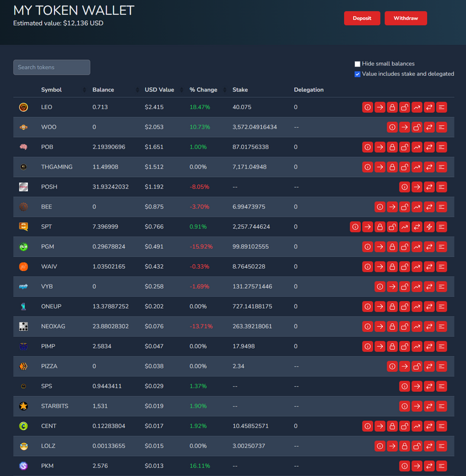Focus the Search tokens field
Image resolution: width=466 pixels, height=476 pixels.
coord(52,67)
